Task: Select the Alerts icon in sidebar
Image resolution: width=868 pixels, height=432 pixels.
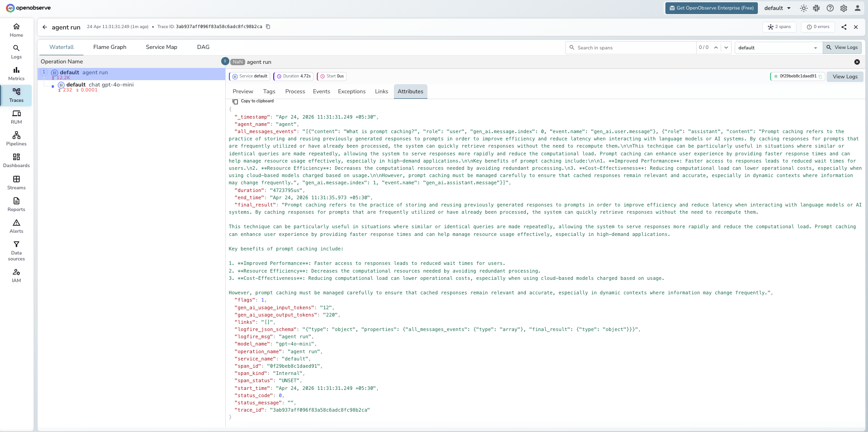Action: pyautogui.click(x=16, y=226)
